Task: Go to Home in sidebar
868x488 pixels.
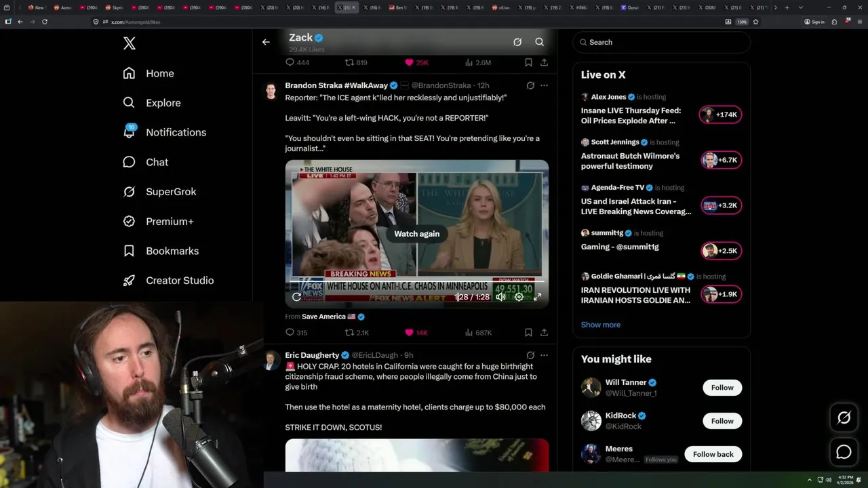Action: [149, 73]
